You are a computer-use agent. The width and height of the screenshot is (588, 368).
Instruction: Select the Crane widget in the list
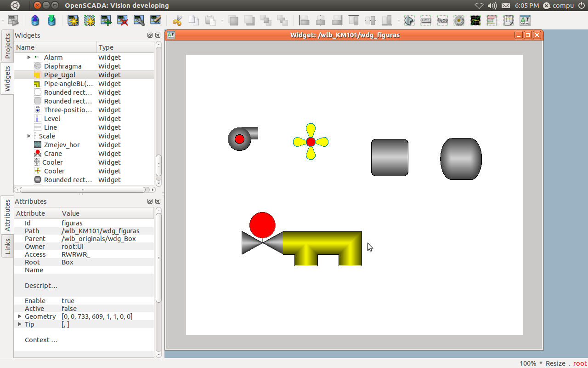click(x=53, y=154)
